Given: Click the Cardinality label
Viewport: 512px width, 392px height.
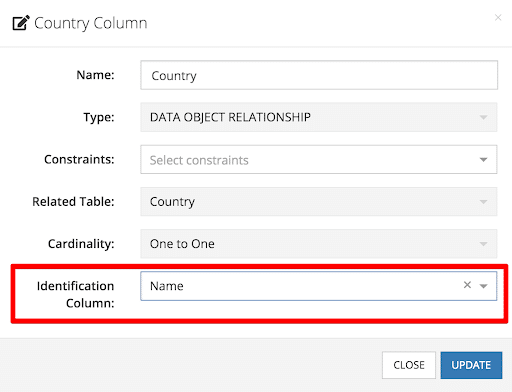Looking at the screenshot, I should coord(81,244).
